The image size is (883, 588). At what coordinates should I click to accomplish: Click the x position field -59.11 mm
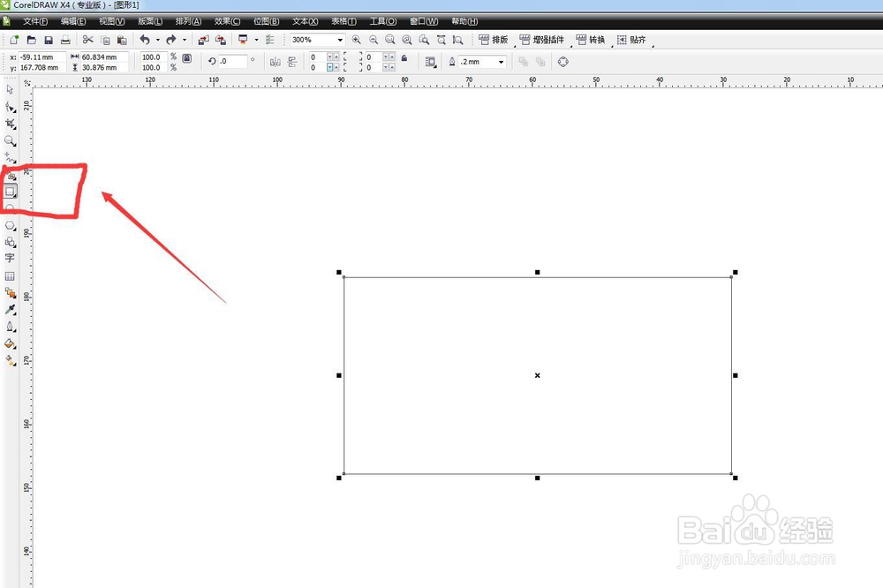(42, 57)
